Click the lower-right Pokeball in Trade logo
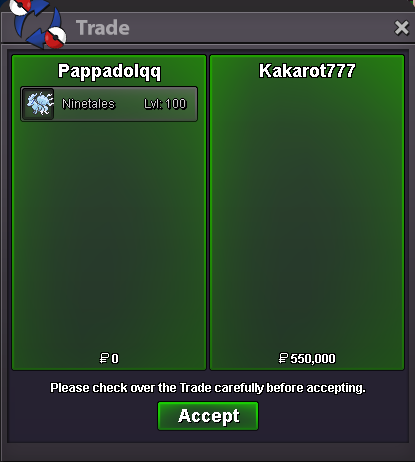415x462 pixels. (x=56, y=38)
